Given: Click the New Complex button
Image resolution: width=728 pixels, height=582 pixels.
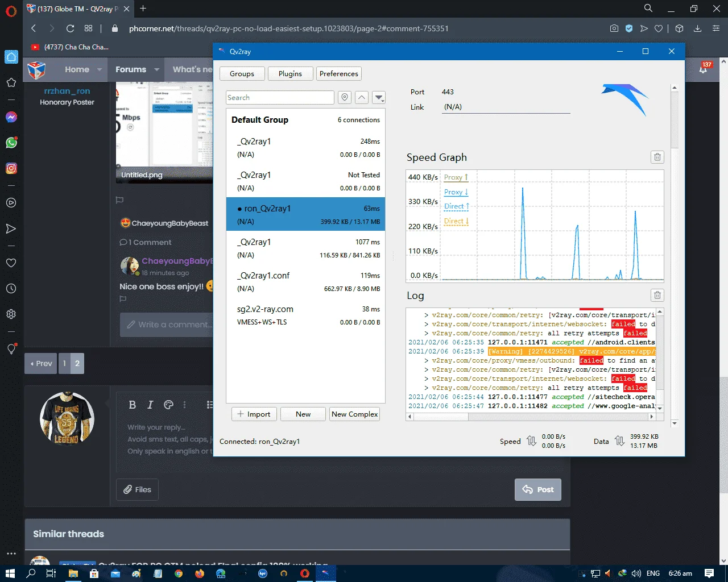Looking at the screenshot, I should coord(355,414).
